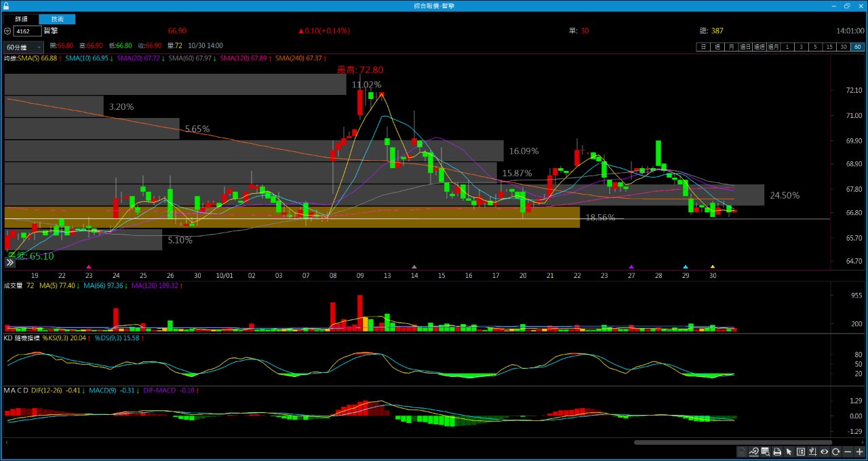
Task: Switch to the 詳細 tab
Action: pyautogui.click(x=21, y=19)
